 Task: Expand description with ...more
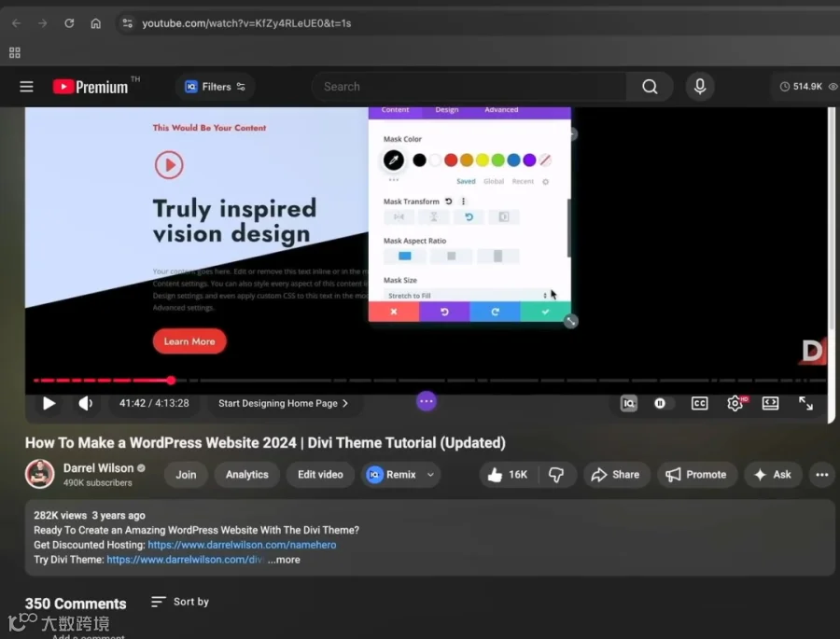(284, 560)
